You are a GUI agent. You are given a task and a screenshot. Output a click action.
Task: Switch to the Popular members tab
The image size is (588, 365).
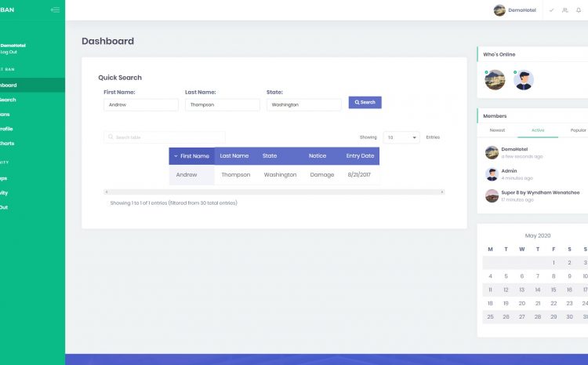click(x=578, y=130)
